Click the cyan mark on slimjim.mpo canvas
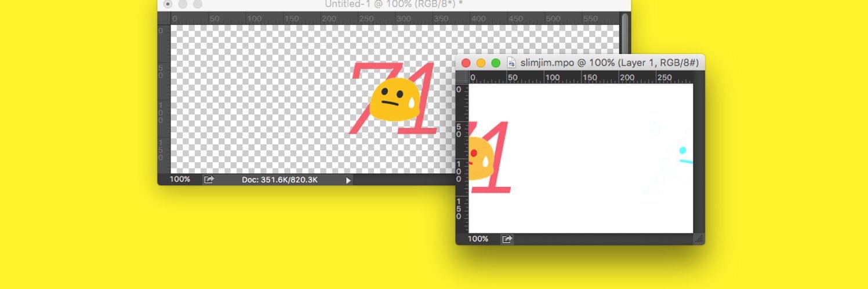The width and height of the screenshot is (868, 289). click(685, 155)
